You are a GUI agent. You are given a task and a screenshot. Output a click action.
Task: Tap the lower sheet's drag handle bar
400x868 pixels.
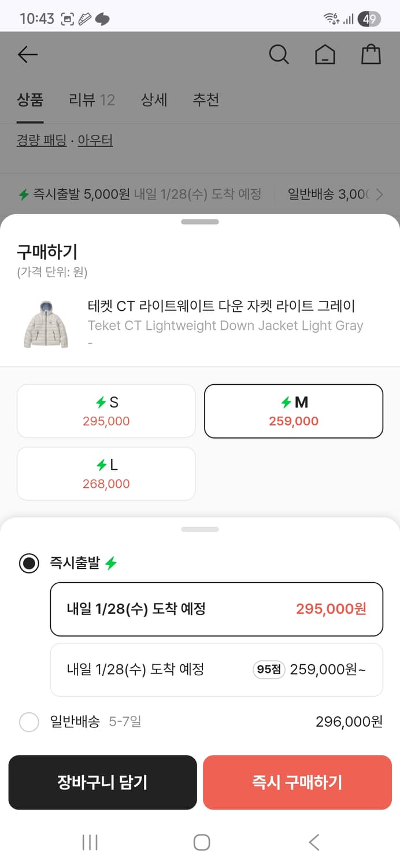(x=200, y=528)
